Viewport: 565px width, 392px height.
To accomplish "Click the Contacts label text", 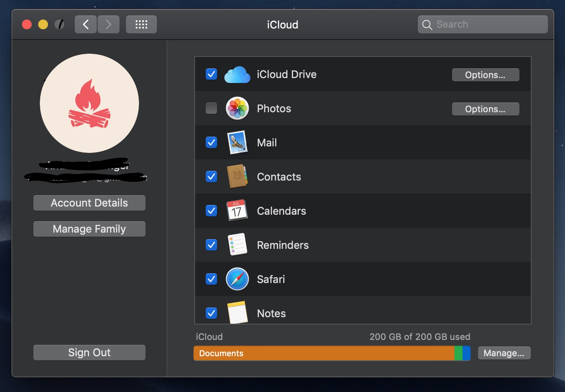I will pyautogui.click(x=279, y=177).
